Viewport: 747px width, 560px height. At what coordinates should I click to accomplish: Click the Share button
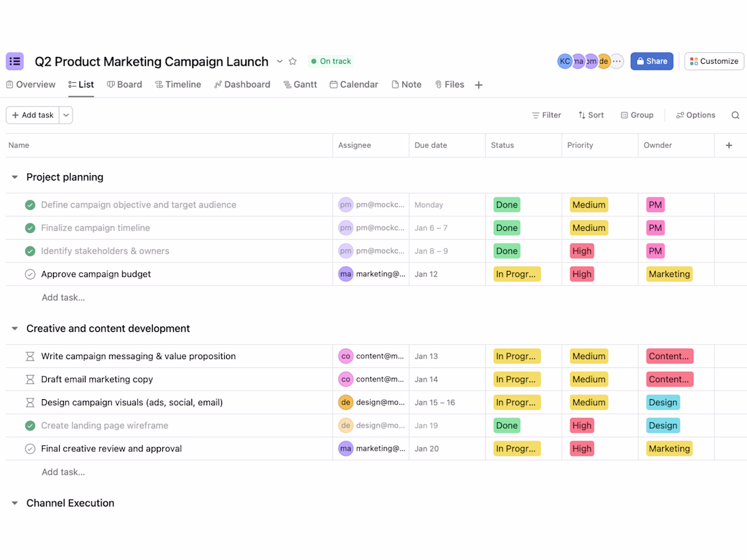click(x=651, y=61)
